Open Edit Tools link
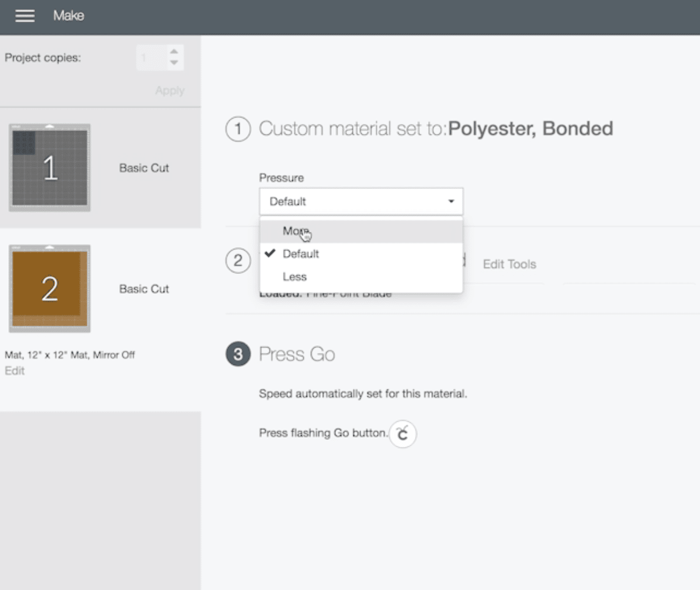 [509, 265]
